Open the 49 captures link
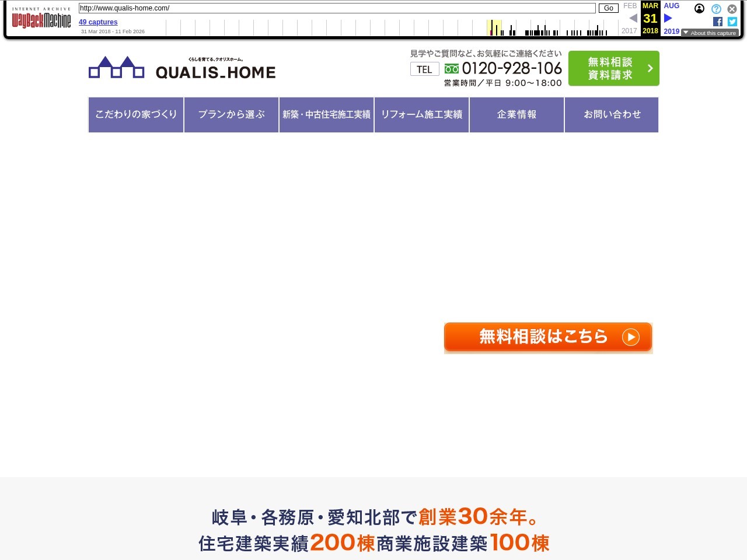This screenshot has height=560, width=747. tap(98, 22)
